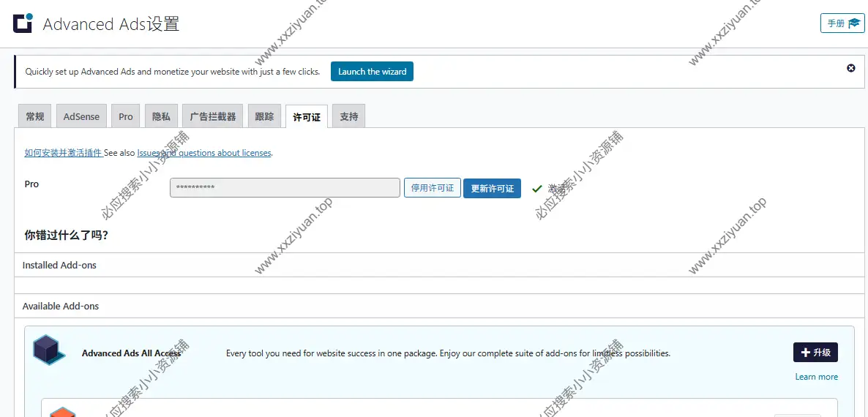Dismiss the wizard notice with close icon
Viewport: 868px width, 417px height.
[851, 68]
